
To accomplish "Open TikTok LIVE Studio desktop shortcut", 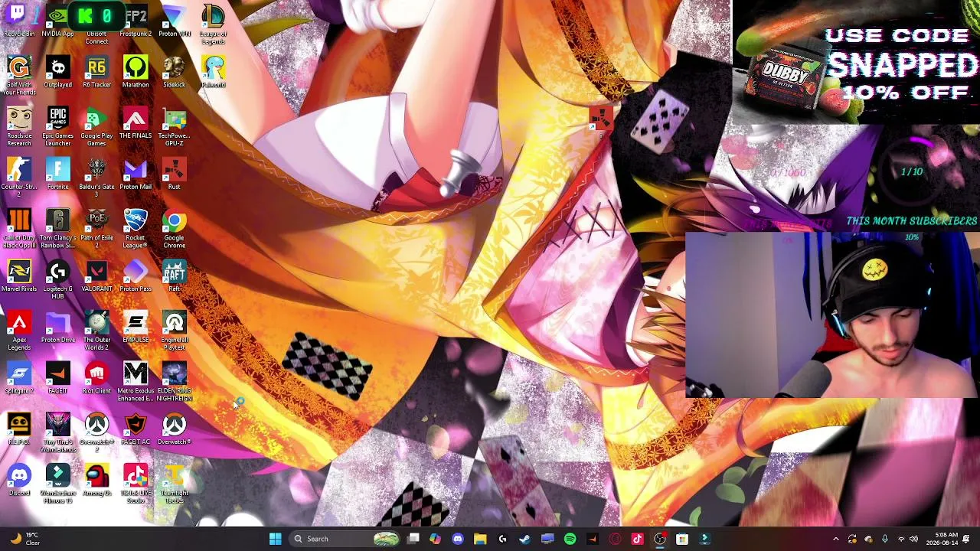I will click(x=136, y=484).
